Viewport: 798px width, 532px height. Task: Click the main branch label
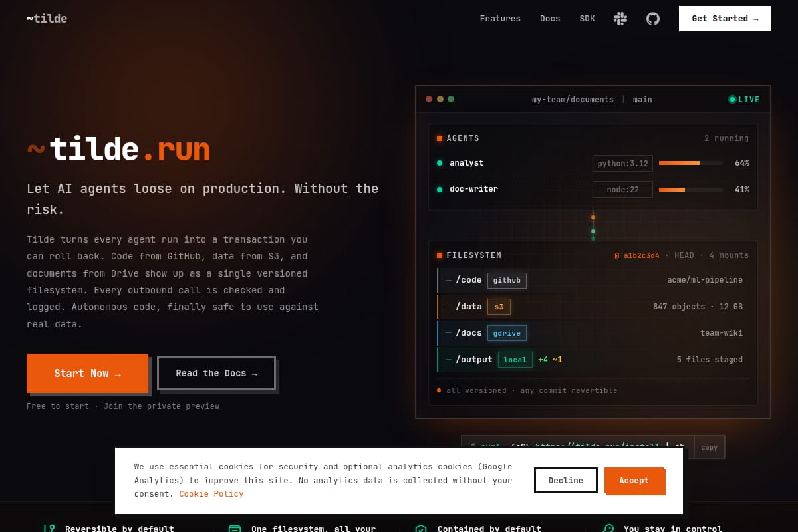[x=642, y=100]
